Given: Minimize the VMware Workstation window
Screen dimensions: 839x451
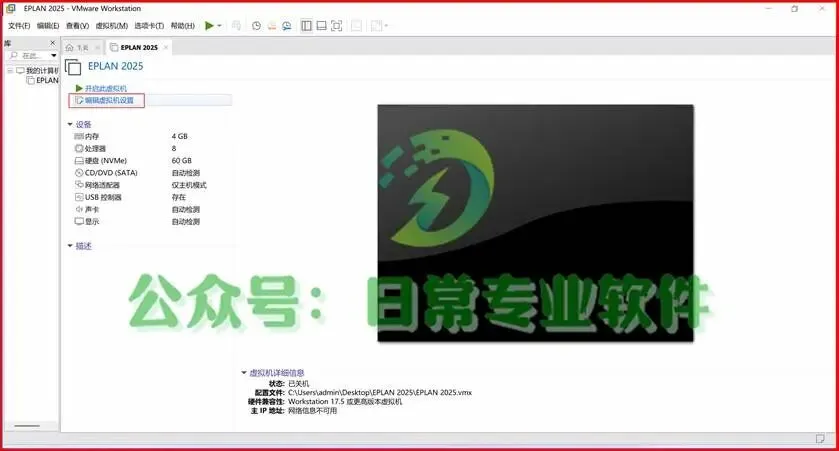Looking at the screenshot, I should click(x=768, y=8).
